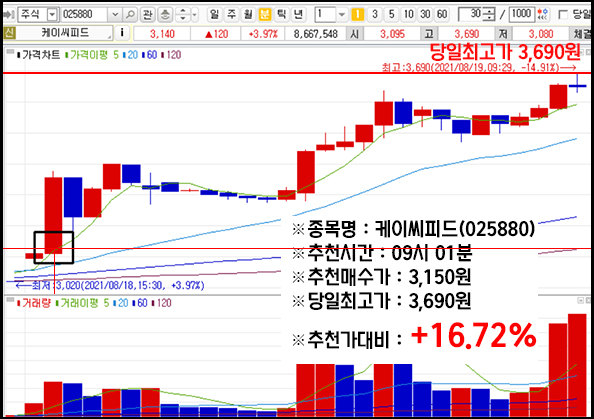594x419 pixels.
Task: Adjust the 30 count spinner arrows
Action: (x=490, y=15)
